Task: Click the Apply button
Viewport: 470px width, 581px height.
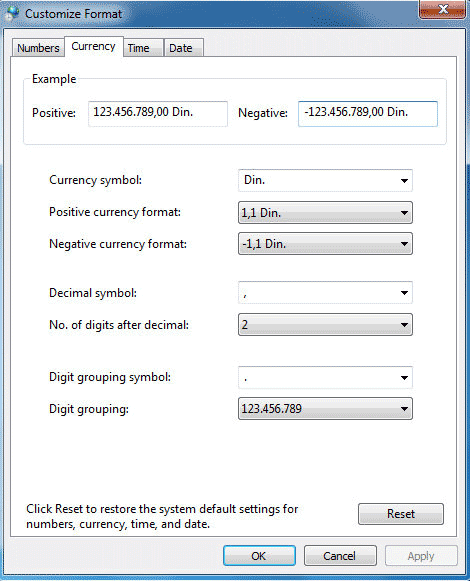Action: click(421, 556)
